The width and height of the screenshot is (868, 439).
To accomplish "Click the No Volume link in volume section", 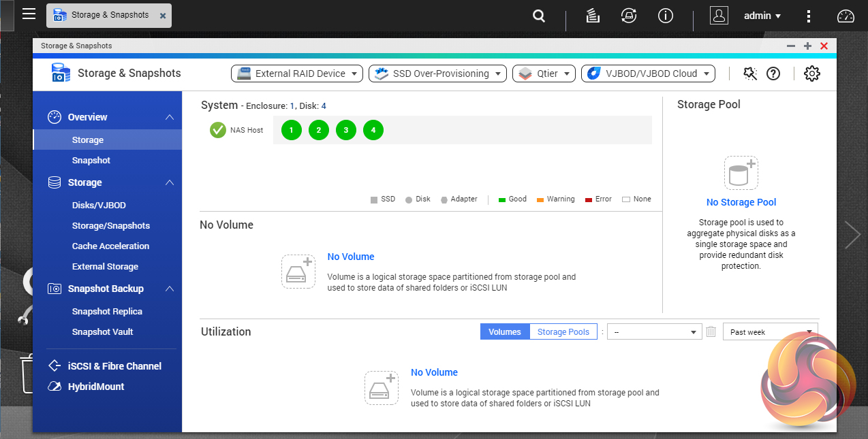I will pyautogui.click(x=351, y=257).
